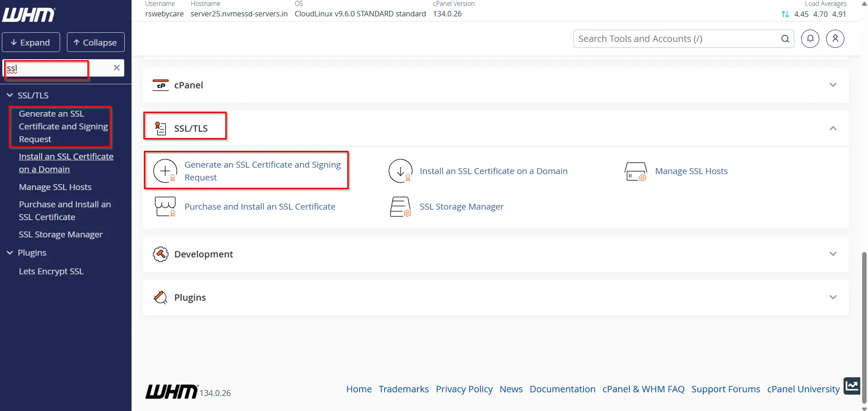
Task: Click the Development section icon
Action: click(161, 254)
